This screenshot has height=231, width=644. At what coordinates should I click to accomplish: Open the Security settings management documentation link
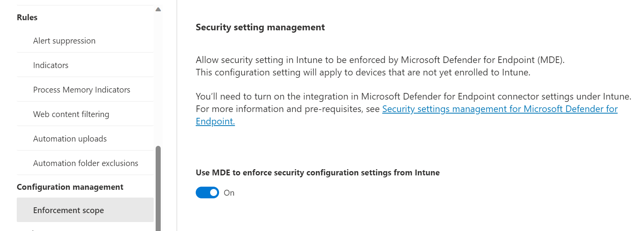[500, 109]
